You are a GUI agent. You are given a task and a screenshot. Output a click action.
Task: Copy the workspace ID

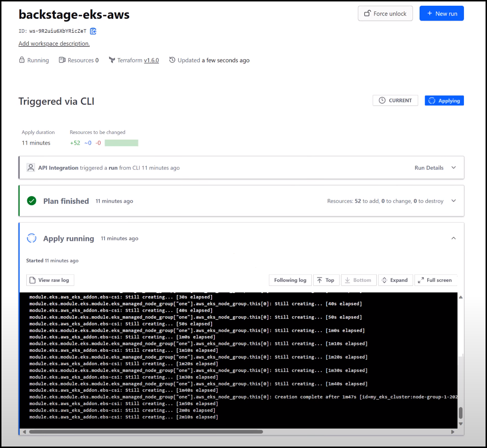(x=93, y=31)
